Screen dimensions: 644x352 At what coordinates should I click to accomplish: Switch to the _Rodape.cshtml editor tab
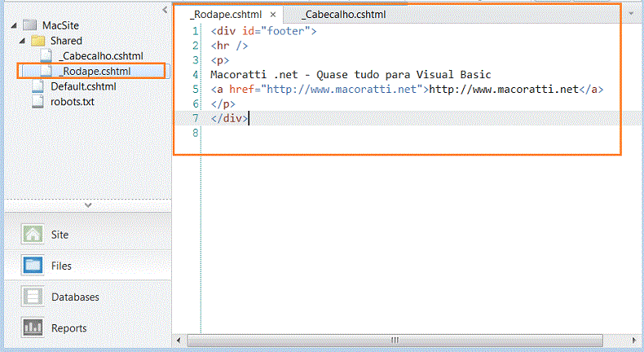point(226,15)
